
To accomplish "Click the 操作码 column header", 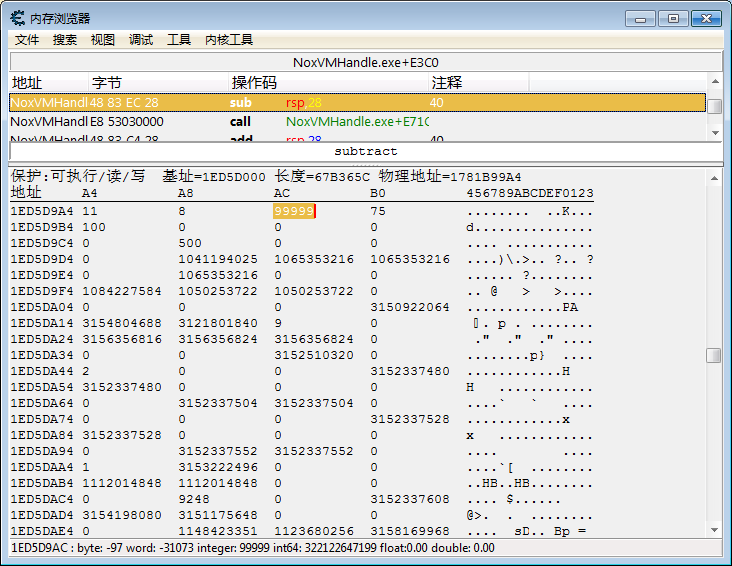I will 328,83.
